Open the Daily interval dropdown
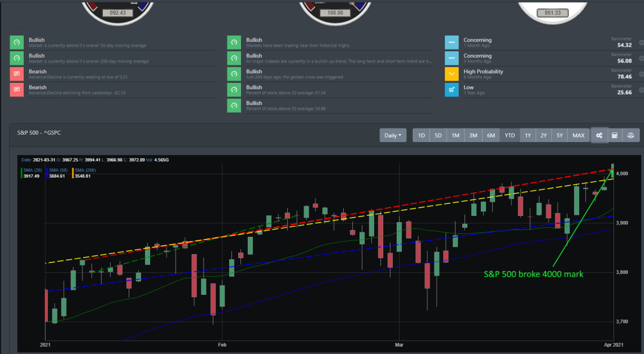644x354 pixels. coord(393,135)
